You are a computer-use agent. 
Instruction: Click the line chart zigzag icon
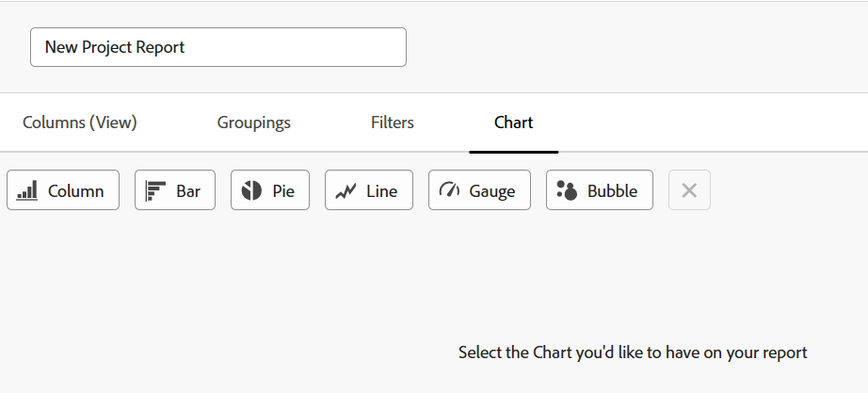click(x=346, y=190)
